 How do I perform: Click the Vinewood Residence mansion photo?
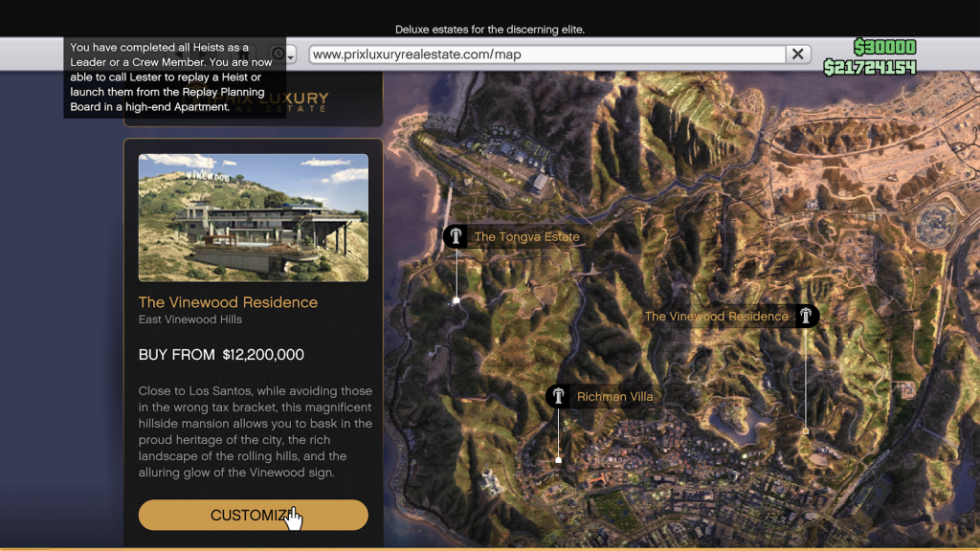[253, 218]
